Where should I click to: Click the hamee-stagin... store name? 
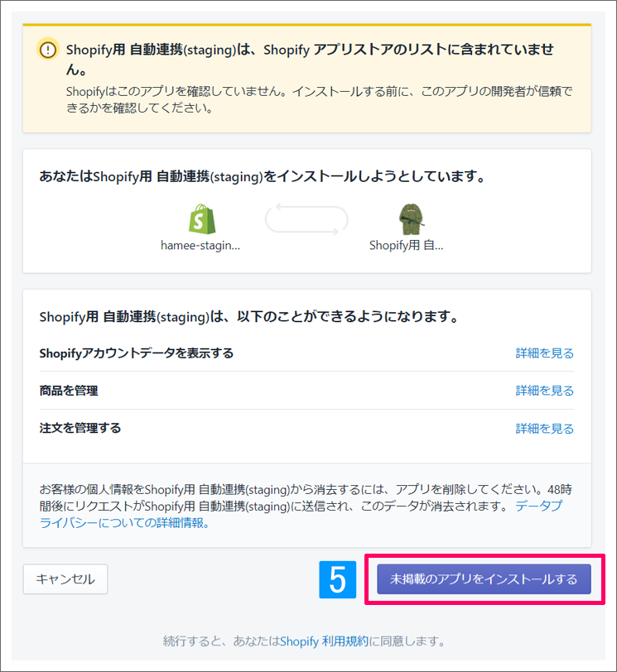coord(200,246)
